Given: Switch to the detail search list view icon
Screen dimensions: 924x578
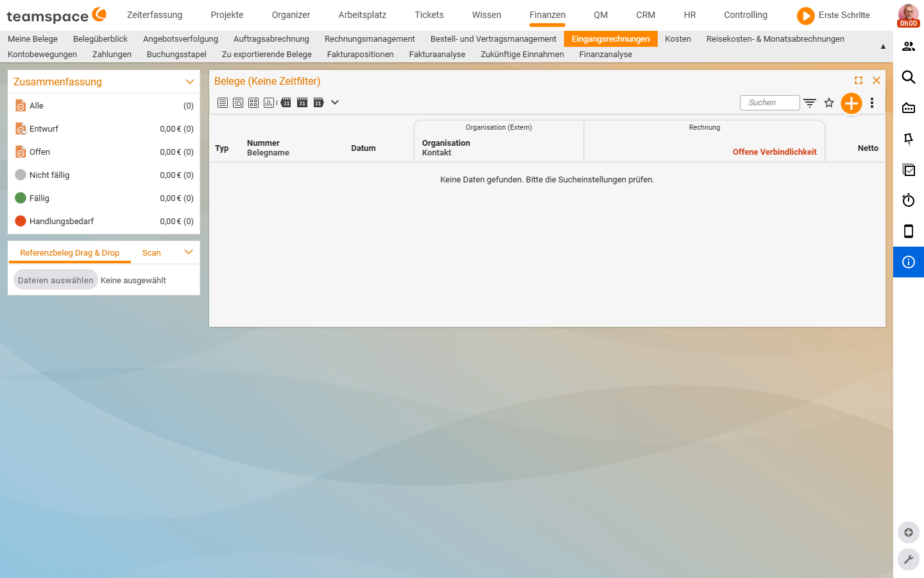Looking at the screenshot, I should point(238,103).
